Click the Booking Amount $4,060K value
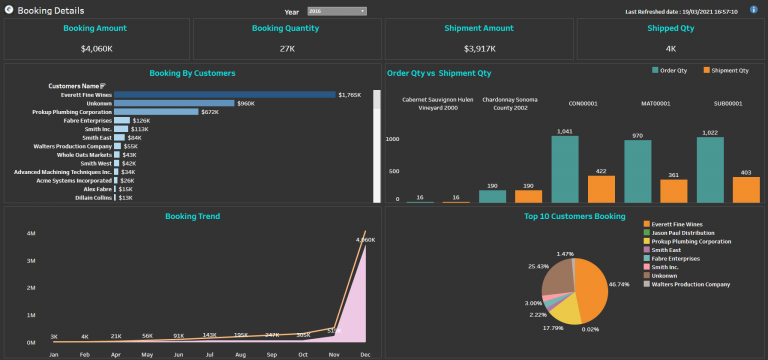 click(x=97, y=48)
